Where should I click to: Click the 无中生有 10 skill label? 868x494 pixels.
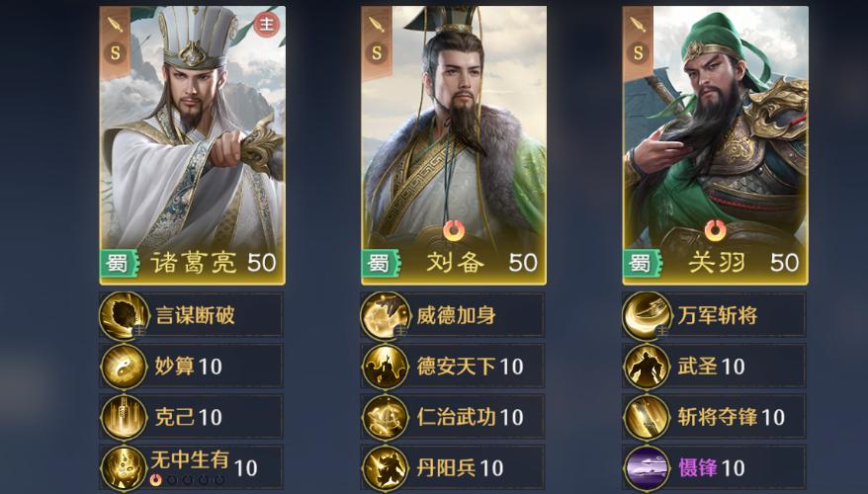(204, 464)
